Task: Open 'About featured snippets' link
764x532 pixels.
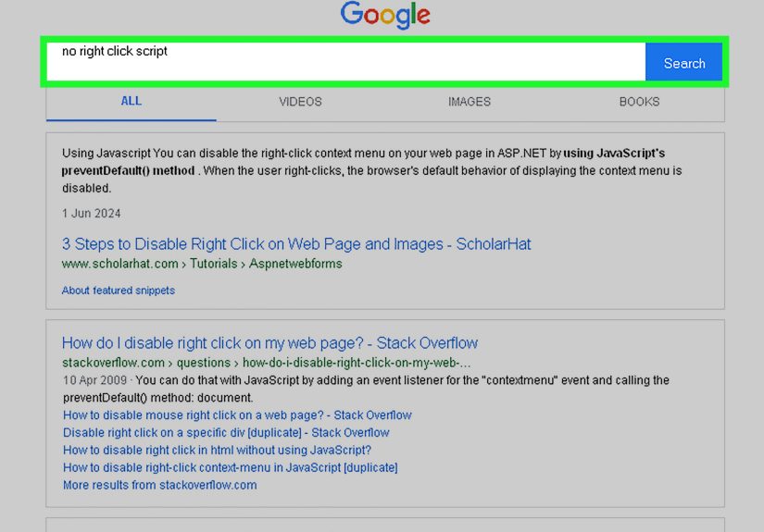Action: pos(119,291)
